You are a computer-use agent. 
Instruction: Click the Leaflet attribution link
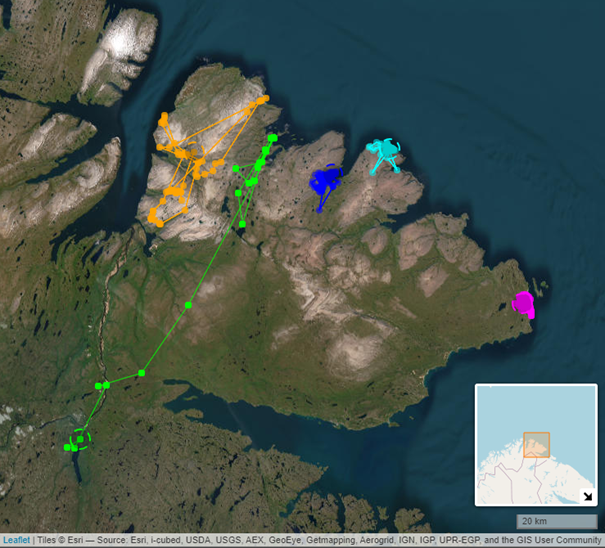point(15,540)
